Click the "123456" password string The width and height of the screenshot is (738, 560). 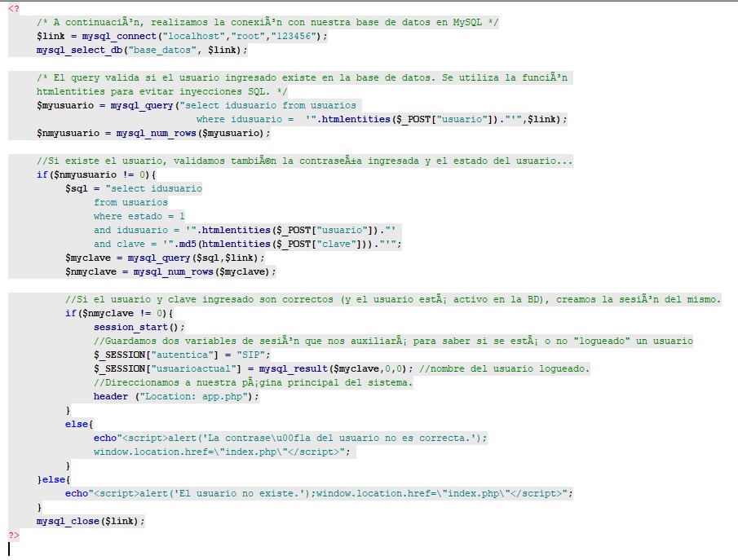pos(294,36)
